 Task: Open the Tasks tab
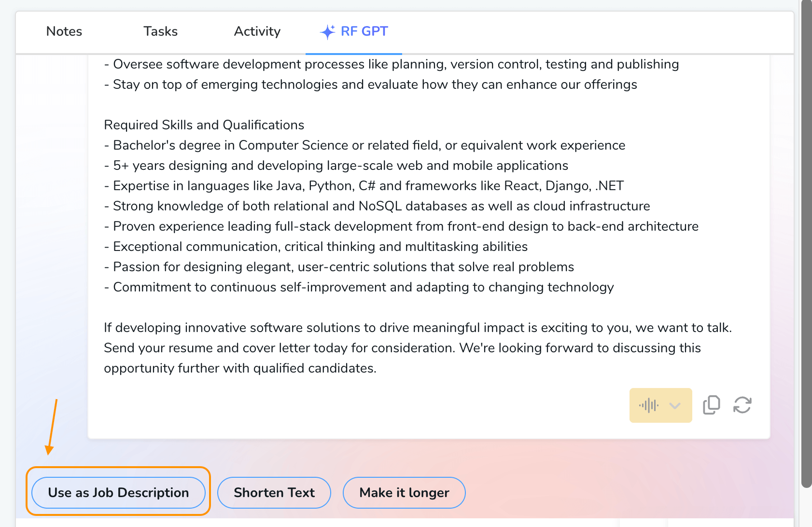160,32
